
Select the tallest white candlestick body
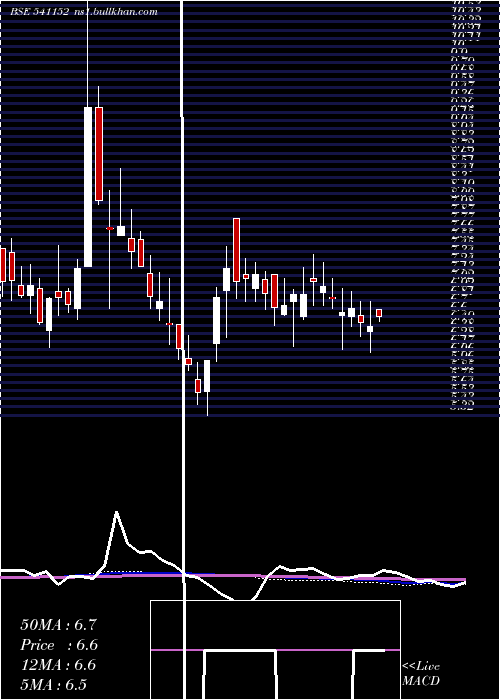(88, 187)
